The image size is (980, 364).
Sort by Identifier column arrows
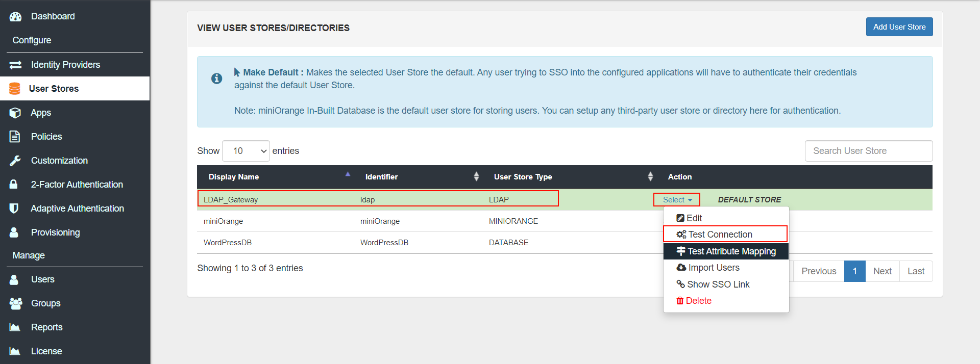(476, 177)
